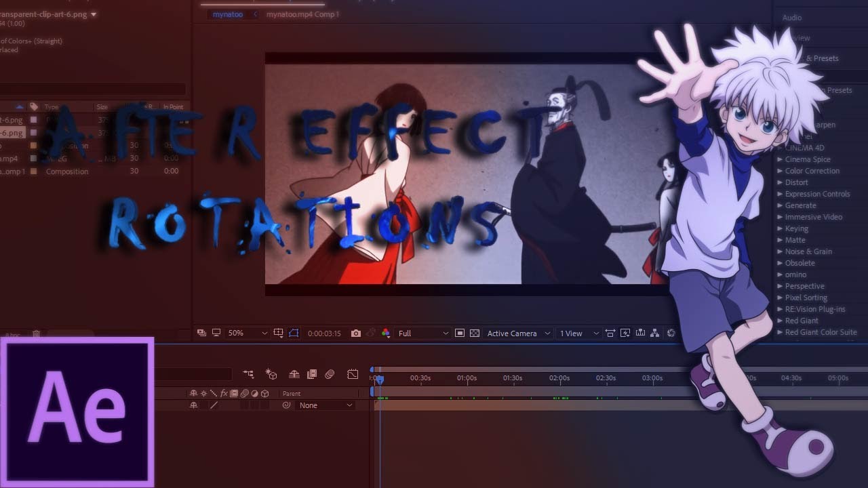The width and height of the screenshot is (868, 488).
Task: Click the 3D Layer cube column icon
Action: click(265, 393)
